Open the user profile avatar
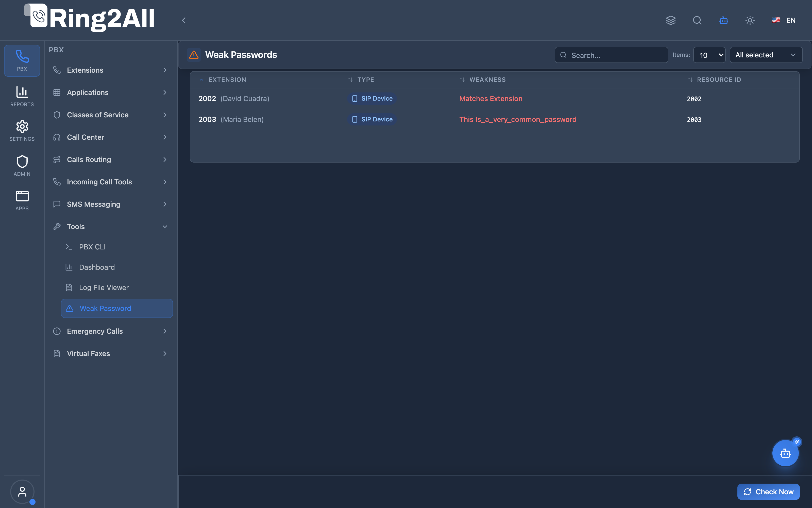812x508 pixels. coord(22,491)
